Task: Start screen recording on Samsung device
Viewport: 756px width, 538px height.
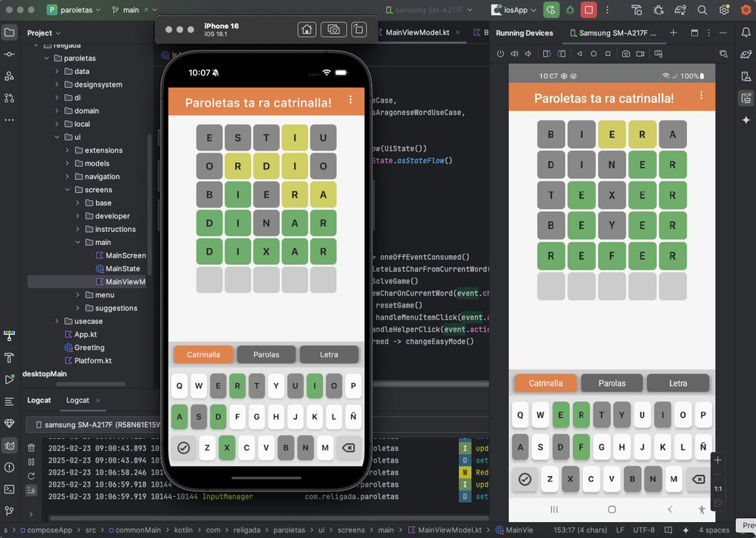Action: click(x=640, y=54)
